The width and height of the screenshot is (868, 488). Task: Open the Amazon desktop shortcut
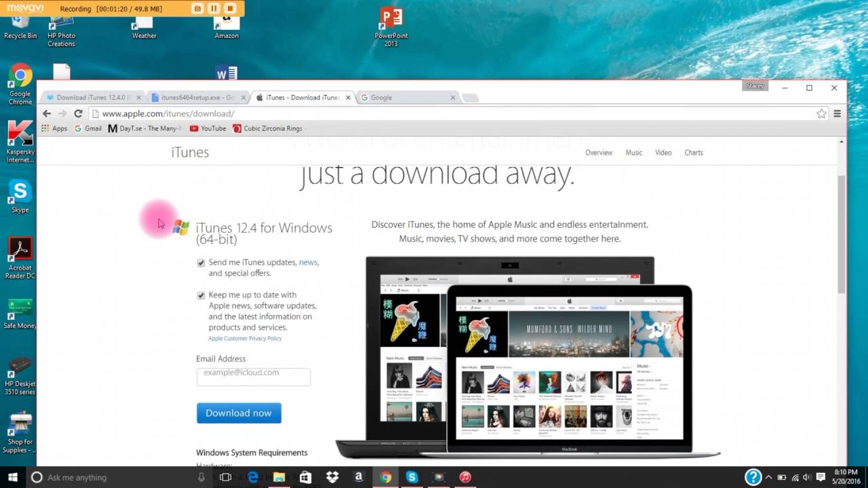[x=226, y=28]
